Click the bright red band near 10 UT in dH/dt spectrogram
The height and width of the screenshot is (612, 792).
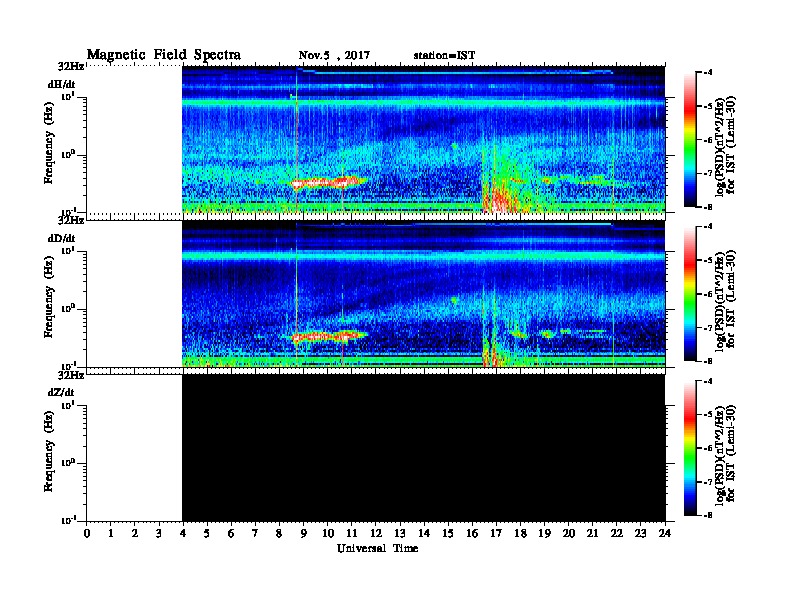pos(328,183)
